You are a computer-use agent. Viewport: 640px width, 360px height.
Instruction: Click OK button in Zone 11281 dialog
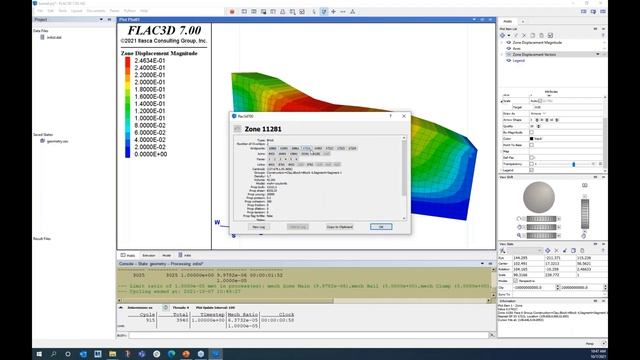coord(381,227)
